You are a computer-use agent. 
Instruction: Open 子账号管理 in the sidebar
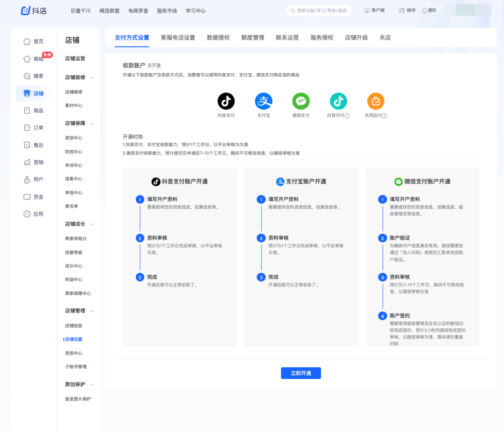tap(77, 366)
